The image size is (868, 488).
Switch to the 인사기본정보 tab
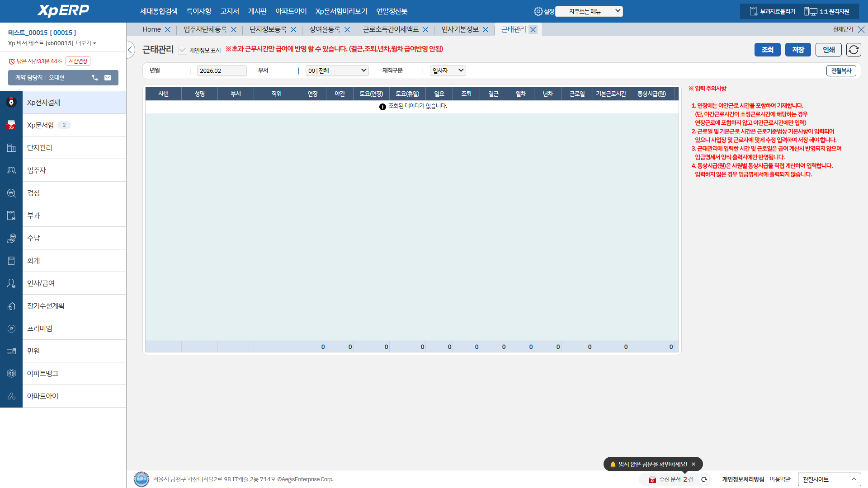coord(460,29)
